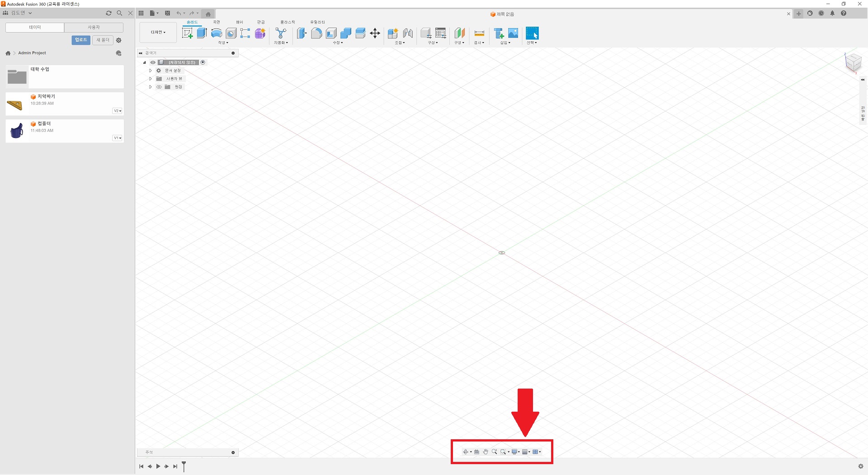Open Grid and Snaps settings dropdown
The width and height of the screenshot is (868, 475).
526,452
